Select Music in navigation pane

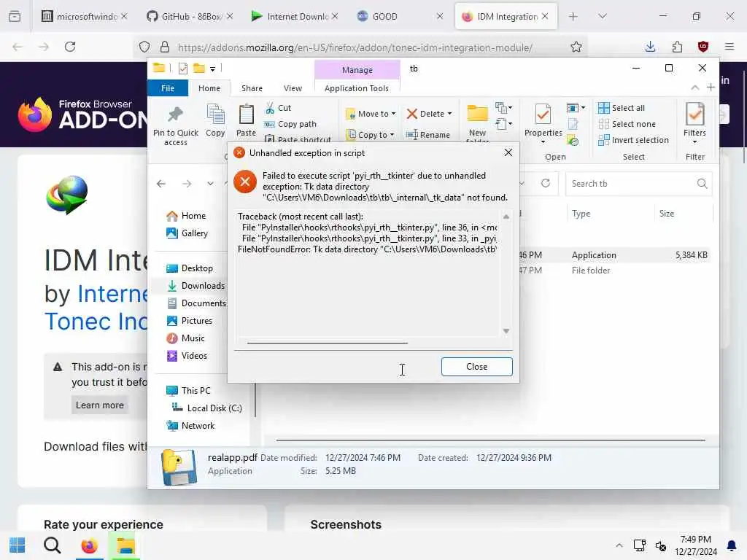186,338
